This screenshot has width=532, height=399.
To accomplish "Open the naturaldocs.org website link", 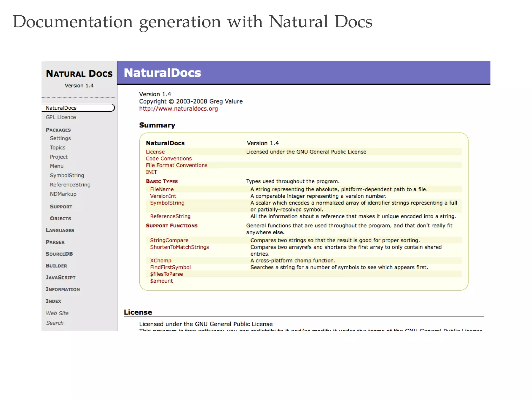I will 178,109.
